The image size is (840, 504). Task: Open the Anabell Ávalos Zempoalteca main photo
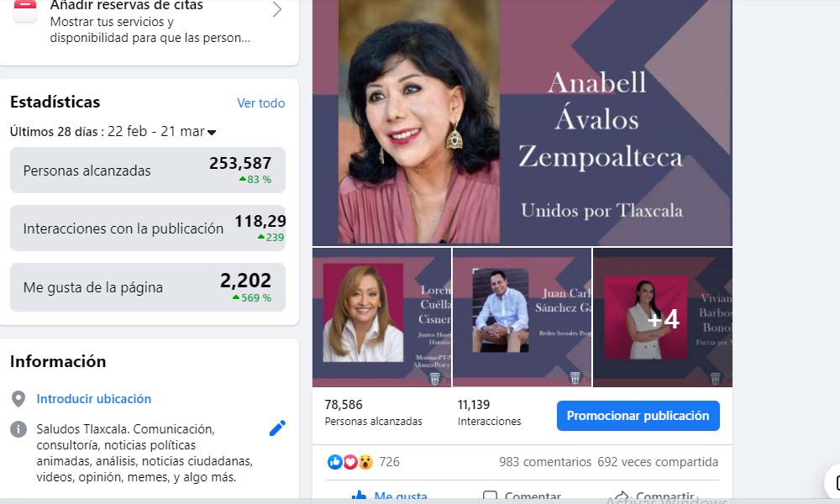[522, 123]
